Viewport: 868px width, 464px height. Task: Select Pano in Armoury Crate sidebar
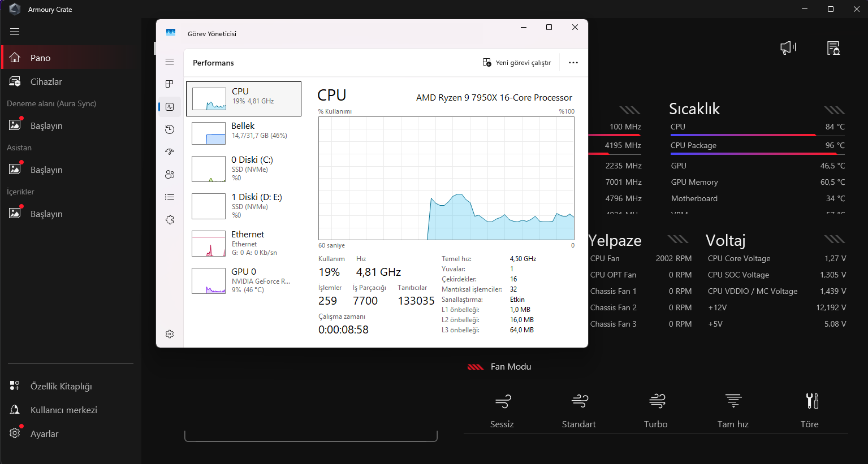click(x=71, y=58)
